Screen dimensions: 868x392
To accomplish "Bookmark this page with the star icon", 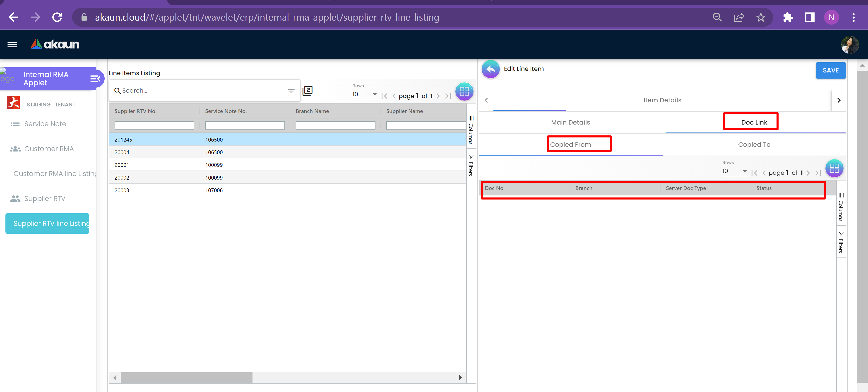I will coord(760,17).
